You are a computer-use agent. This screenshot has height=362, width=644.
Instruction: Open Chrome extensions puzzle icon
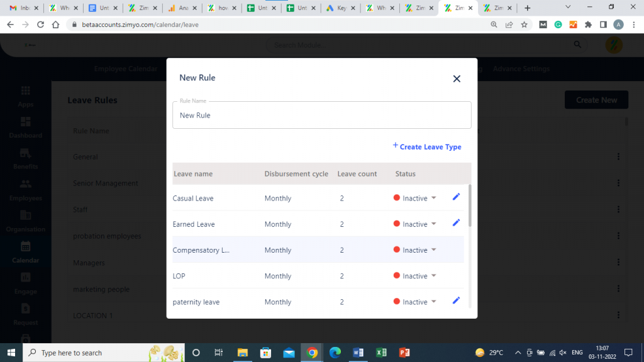pyautogui.click(x=588, y=25)
